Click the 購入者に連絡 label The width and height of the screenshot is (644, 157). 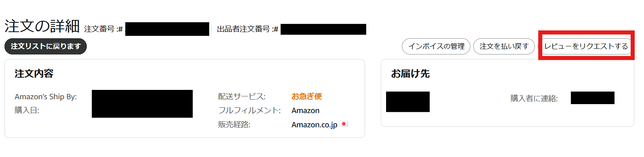pos(534,98)
